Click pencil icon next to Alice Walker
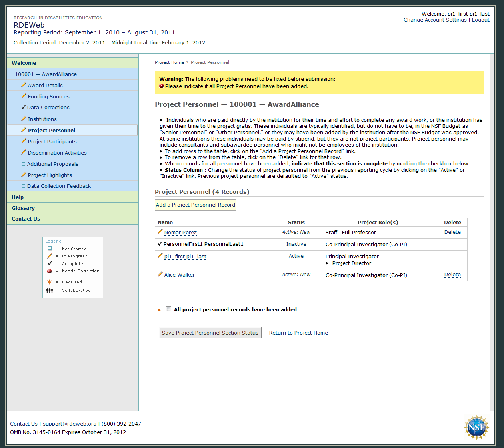The width and height of the screenshot is (504, 448). coord(160,274)
